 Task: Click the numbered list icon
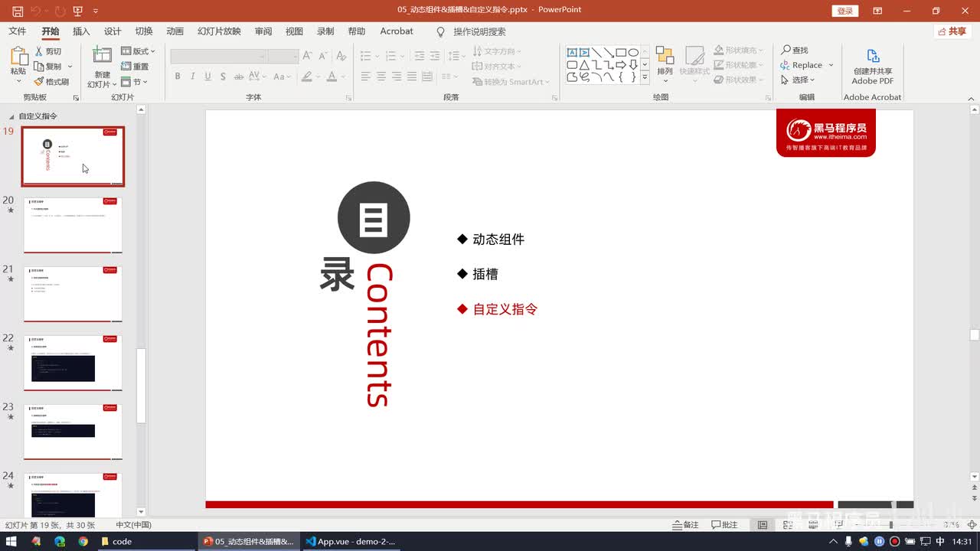click(x=392, y=56)
